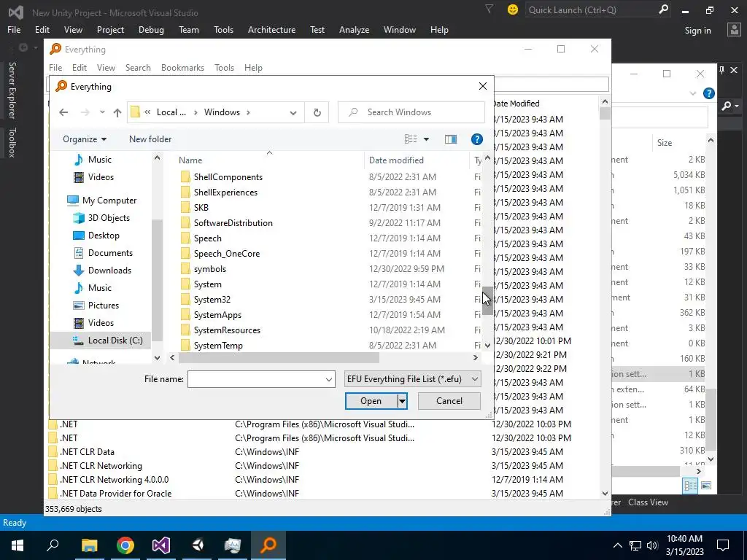Open Windows Start menu
The height and width of the screenshot is (560, 747).
coord(18,545)
